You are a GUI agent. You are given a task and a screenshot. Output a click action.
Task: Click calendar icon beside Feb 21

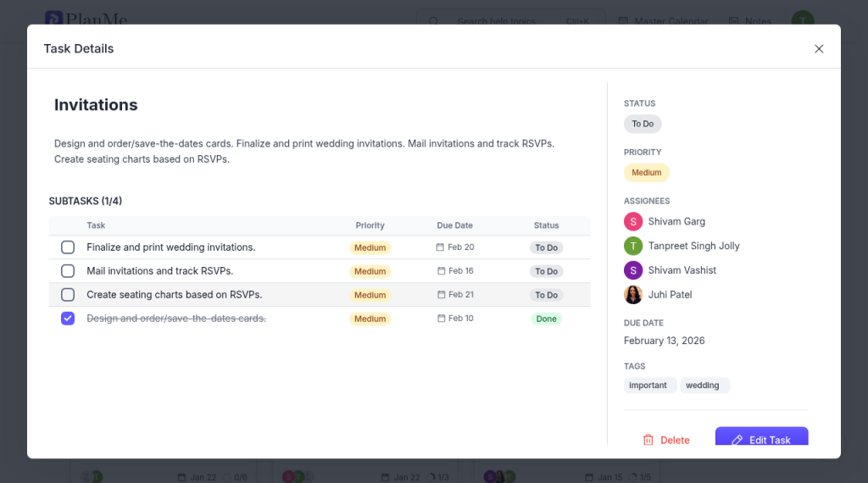[441, 295]
